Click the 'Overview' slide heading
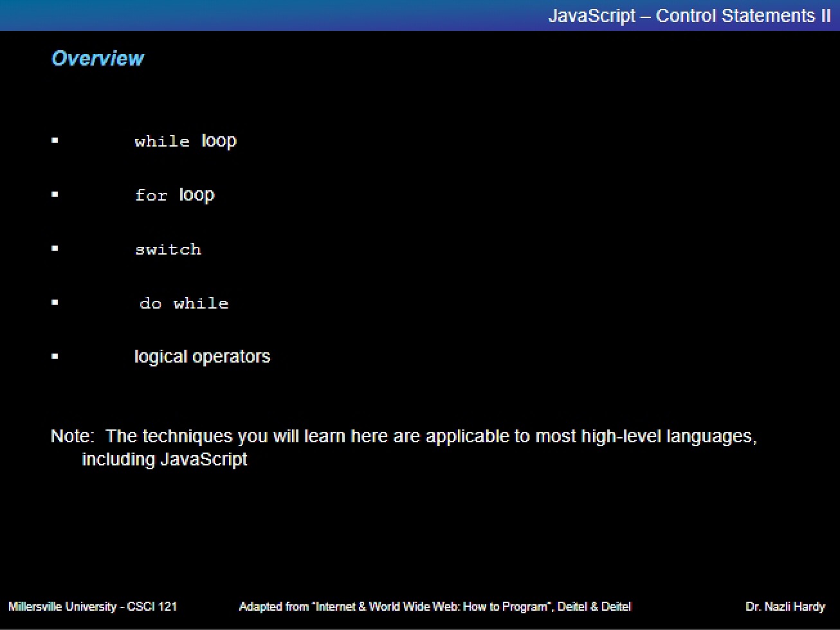840x630 pixels. click(98, 59)
